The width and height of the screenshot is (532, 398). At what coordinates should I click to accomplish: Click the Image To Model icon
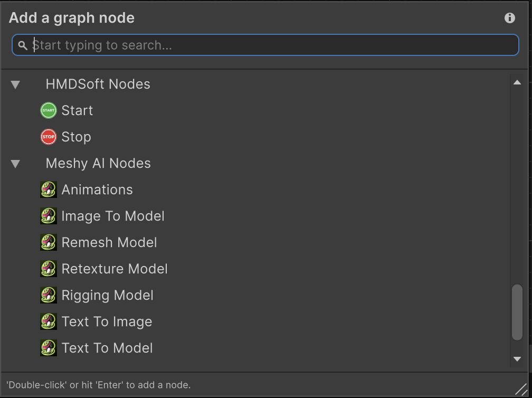(49, 216)
